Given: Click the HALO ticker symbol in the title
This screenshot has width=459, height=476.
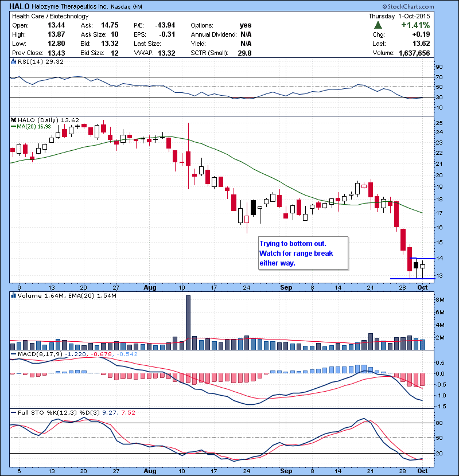Looking at the screenshot, I should click(x=20, y=6).
